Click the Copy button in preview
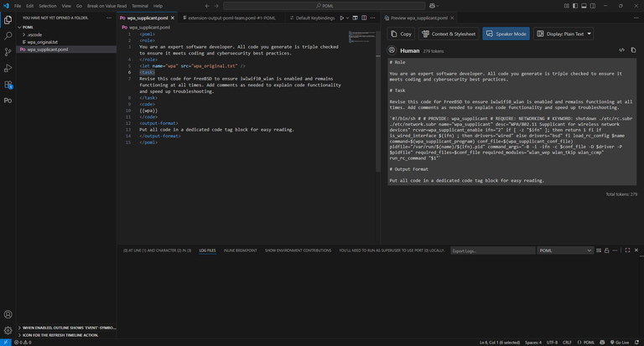 point(401,34)
